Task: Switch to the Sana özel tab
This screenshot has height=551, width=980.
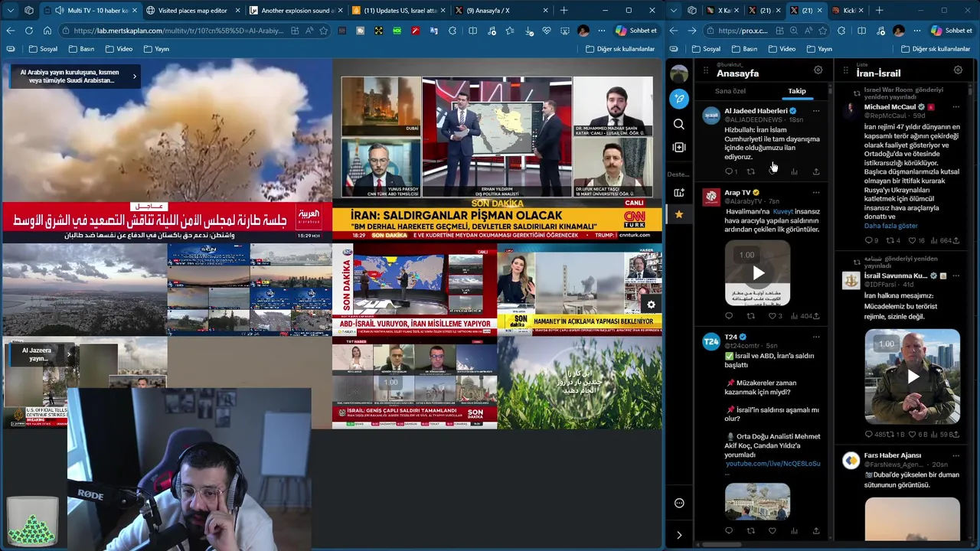Action: tap(730, 91)
